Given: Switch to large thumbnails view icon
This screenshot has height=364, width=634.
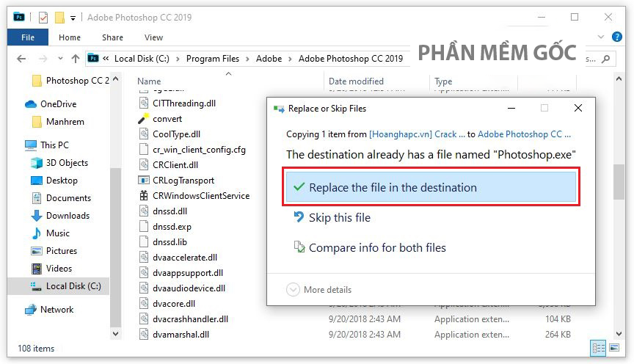Looking at the screenshot, I should coord(615,348).
